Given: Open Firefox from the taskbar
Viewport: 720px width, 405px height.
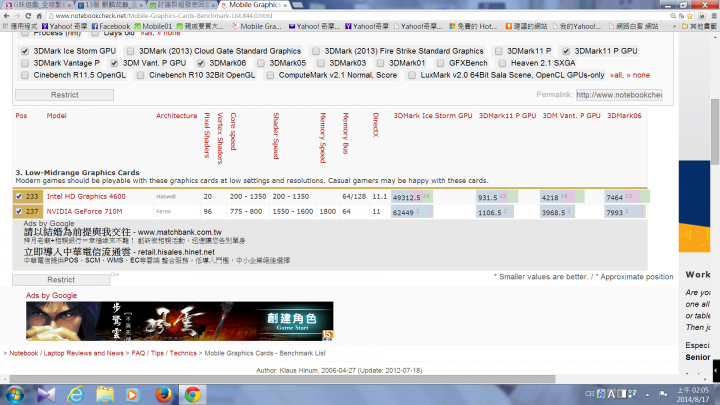Looking at the screenshot, I should pos(163,395).
